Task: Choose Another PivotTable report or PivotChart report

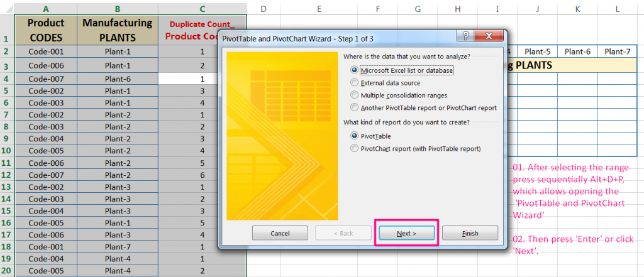Action: (355, 108)
